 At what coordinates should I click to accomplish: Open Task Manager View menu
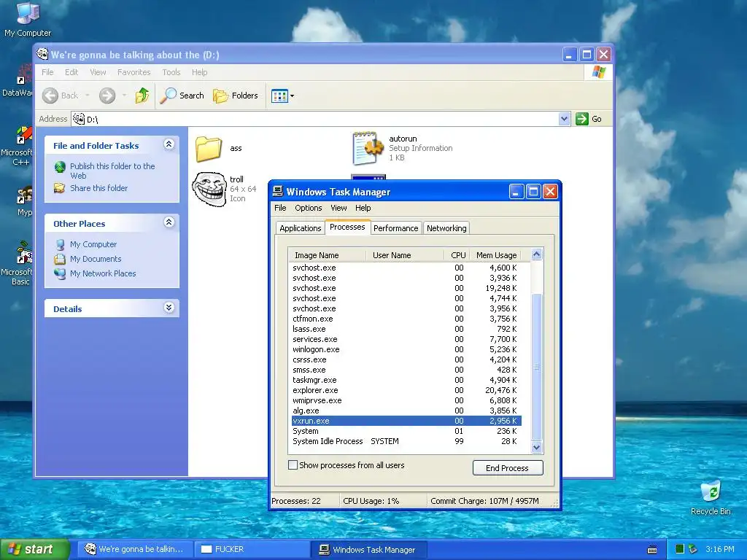[338, 208]
